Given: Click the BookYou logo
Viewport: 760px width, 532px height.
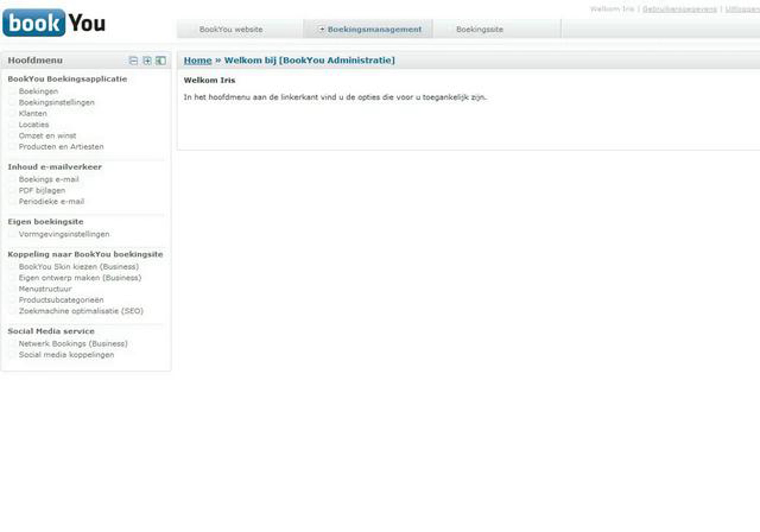Looking at the screenshot, I should point(54,23).
